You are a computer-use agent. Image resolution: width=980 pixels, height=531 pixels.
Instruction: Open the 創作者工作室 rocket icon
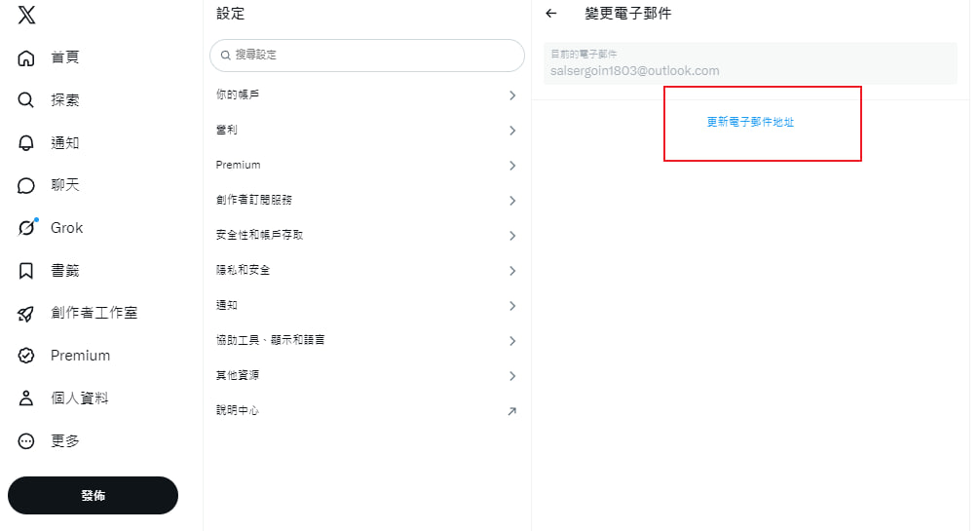tap(26, 314)
